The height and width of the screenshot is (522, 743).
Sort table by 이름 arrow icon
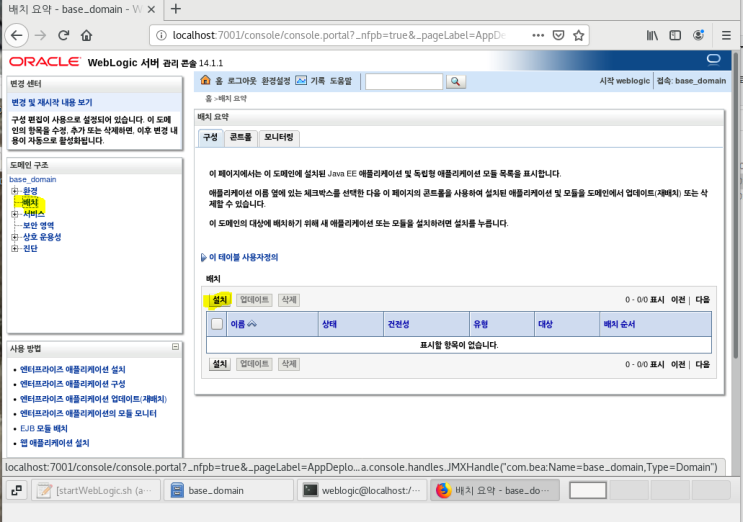point(252,324)
